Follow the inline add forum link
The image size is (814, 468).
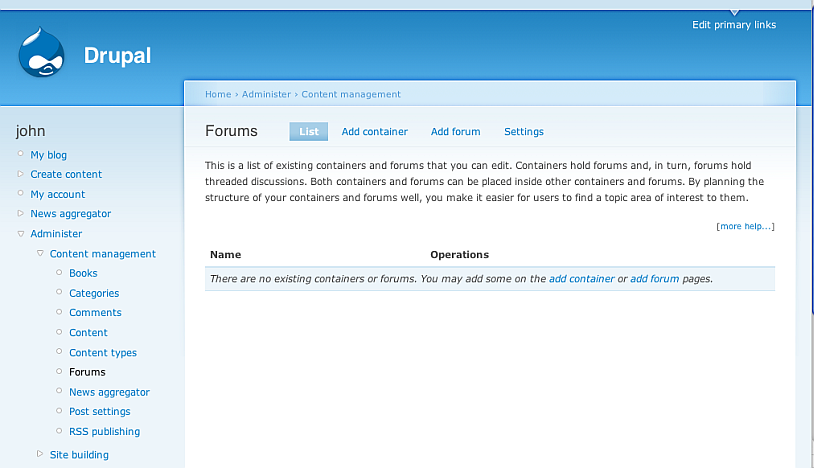pyautogui.click(x=654, y=279)
